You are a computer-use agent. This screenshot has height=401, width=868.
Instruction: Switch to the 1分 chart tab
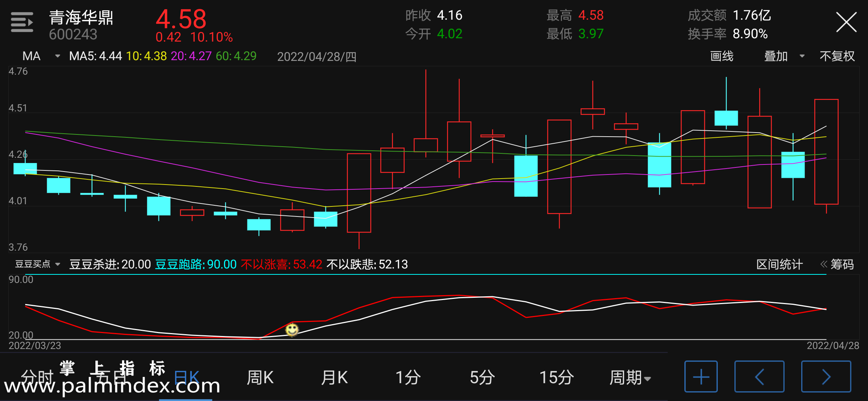408,378
